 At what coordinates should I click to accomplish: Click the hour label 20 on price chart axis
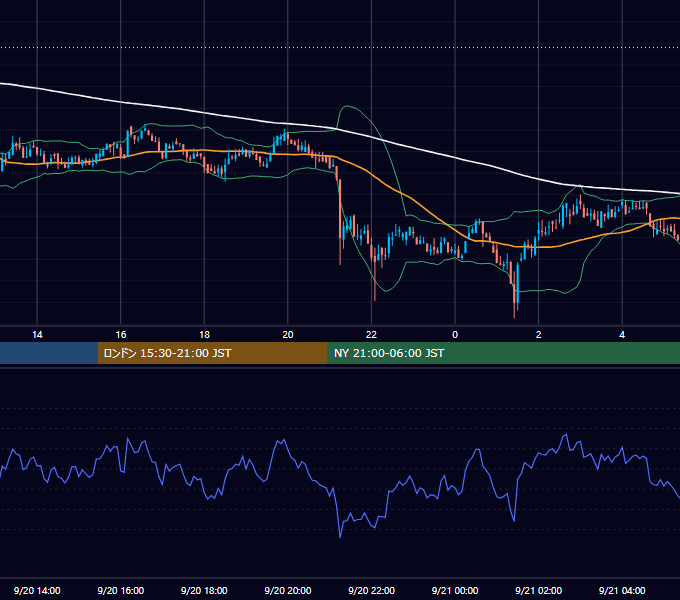tap(288, 335)
